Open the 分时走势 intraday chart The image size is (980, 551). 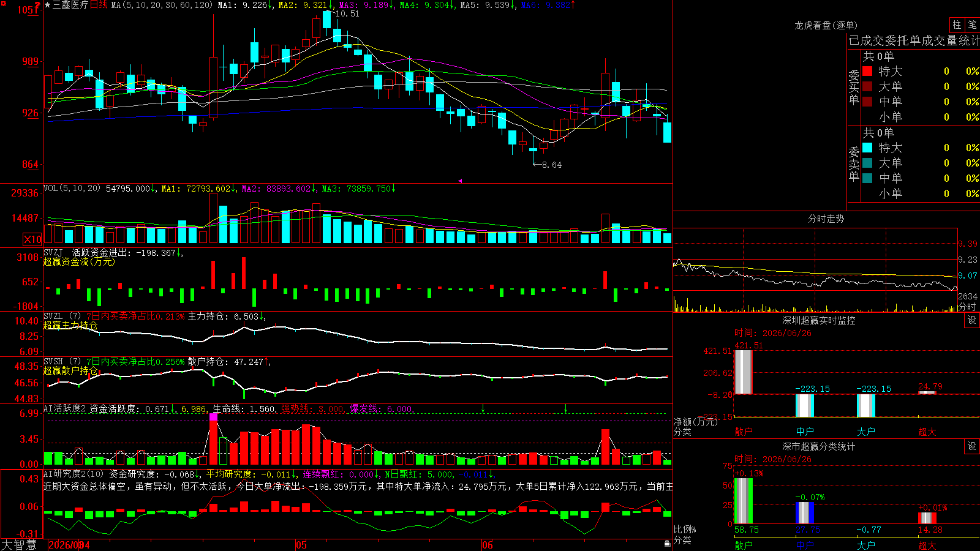(815, 269)
